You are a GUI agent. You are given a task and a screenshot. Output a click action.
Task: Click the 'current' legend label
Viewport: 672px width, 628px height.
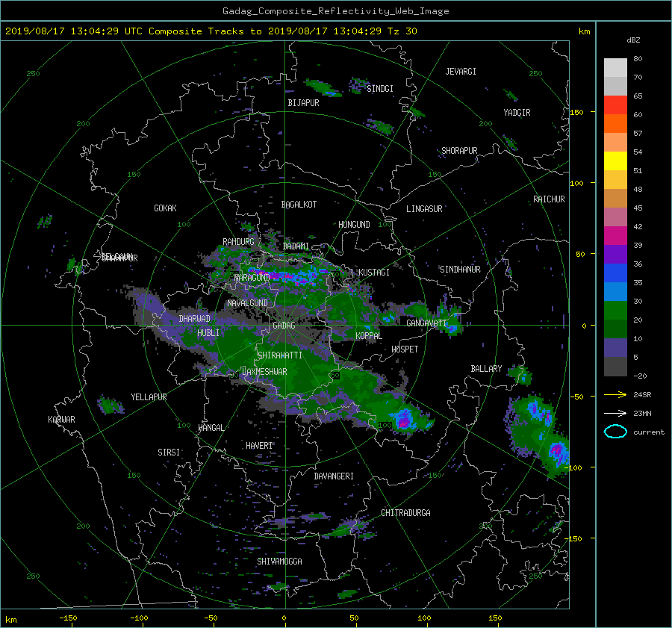(x=648, y=432)
